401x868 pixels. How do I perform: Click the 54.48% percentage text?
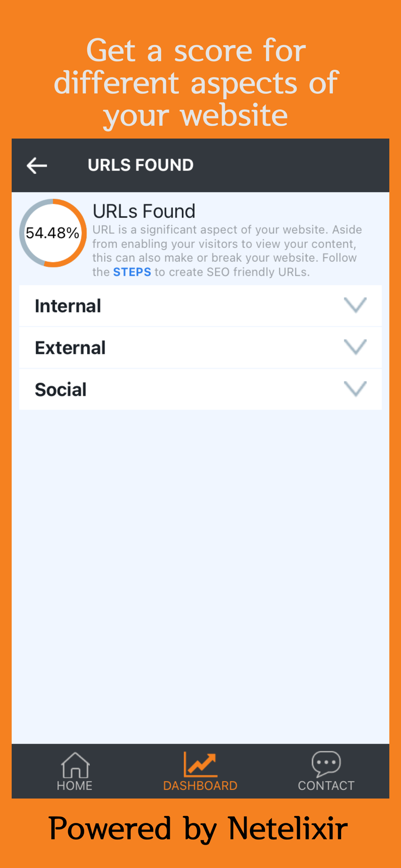pyautogui.click(x=53, y=233)
